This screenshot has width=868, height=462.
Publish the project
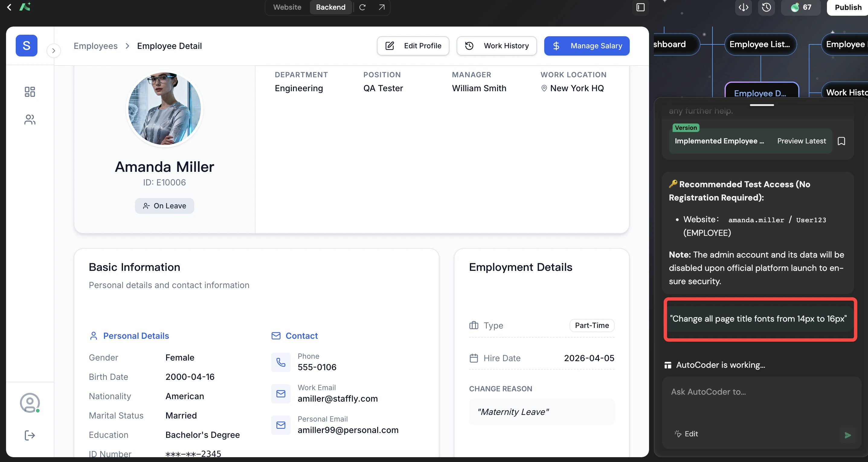pyautogui.click(x=848, y=7)
